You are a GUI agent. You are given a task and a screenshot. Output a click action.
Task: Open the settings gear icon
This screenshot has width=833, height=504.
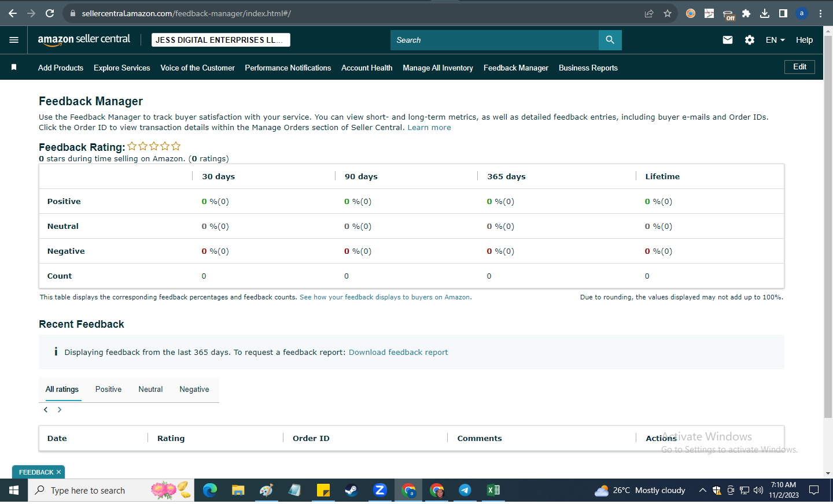pyautogui.click(x=750, y=40)
